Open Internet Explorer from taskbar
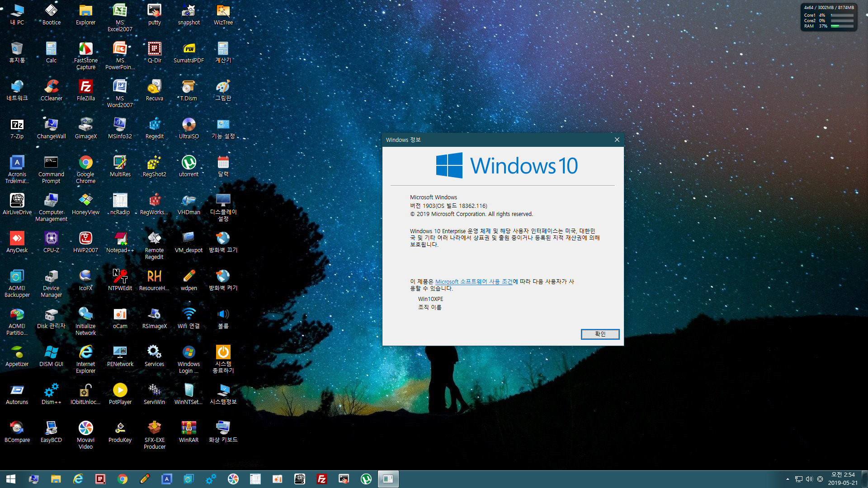 78,479
